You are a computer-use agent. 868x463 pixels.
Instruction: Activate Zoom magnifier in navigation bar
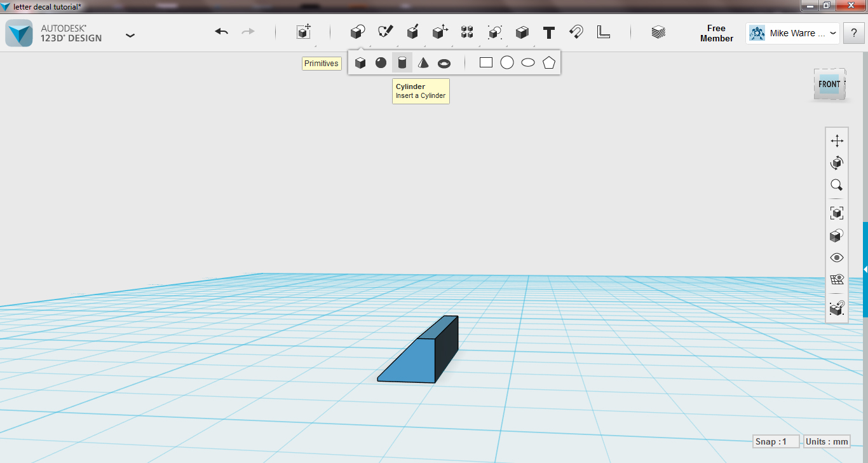[x=837, y=185]
